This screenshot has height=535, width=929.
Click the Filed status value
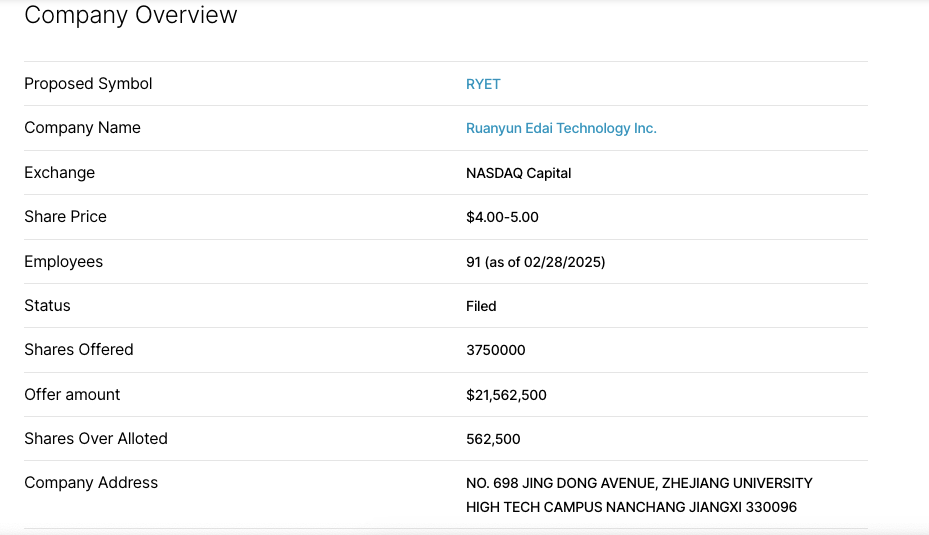(x=481, y=306)
